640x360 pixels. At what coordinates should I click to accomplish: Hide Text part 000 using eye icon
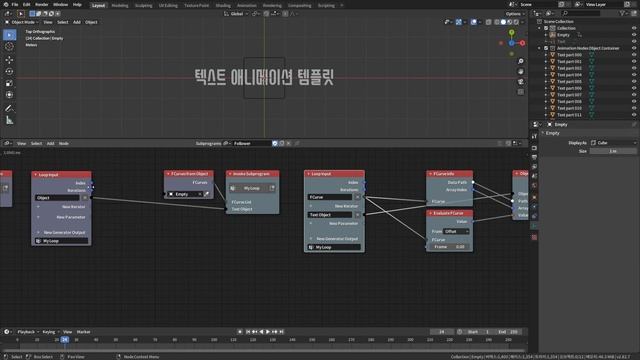click(x=634, y=55)
